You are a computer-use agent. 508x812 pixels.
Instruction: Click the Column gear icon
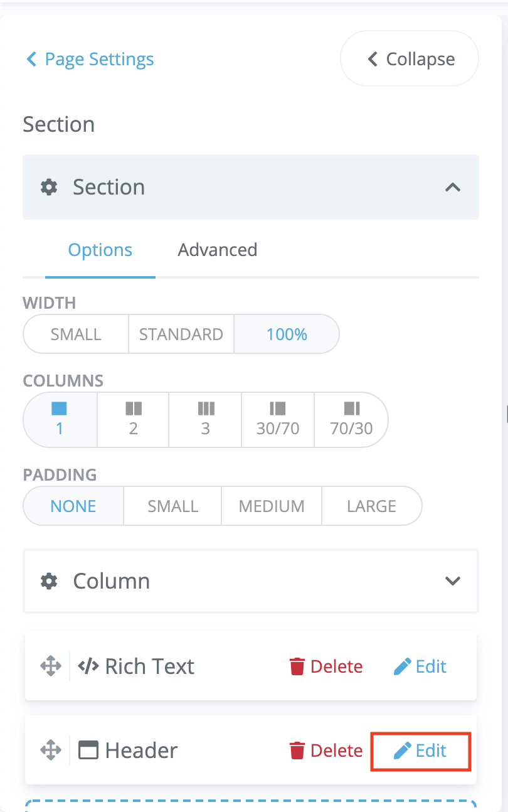point(49,581)
